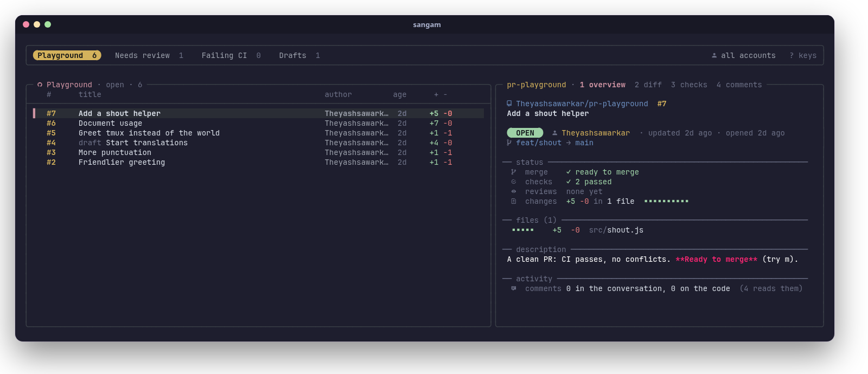Click the age column header
The height and width of the screenshot is (374, 868).
tap(400, 94)
